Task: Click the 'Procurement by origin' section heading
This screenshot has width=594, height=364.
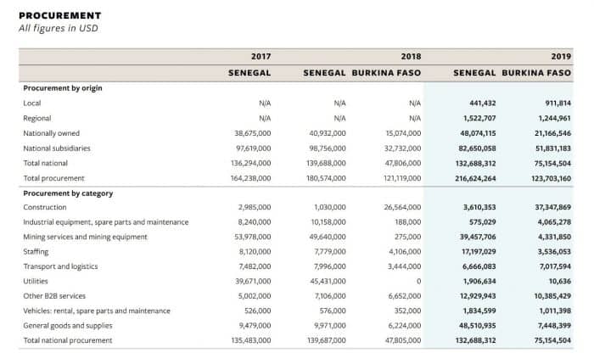Action: click(x=64, y=88)
